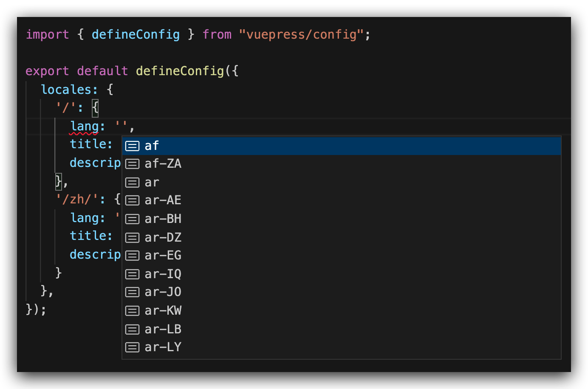Click the 'lang' property with red squiggle
This screenshot has height=389, width=588.
coord(84,127)
